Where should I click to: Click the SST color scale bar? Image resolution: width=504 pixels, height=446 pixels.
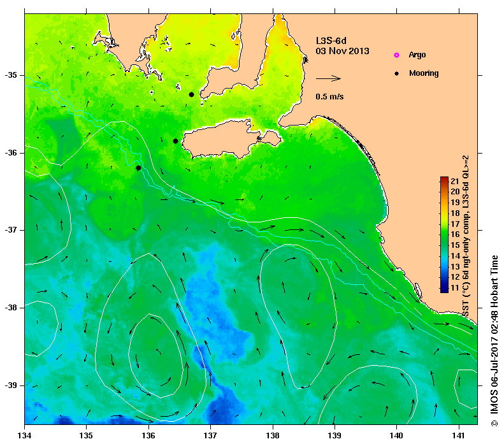coord(444,234)
